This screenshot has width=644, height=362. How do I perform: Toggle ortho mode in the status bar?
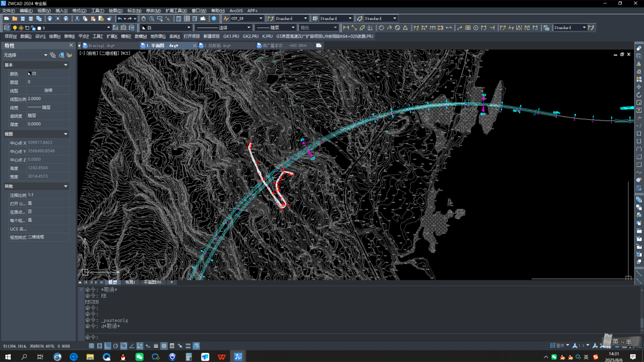(x=107, y=346)
